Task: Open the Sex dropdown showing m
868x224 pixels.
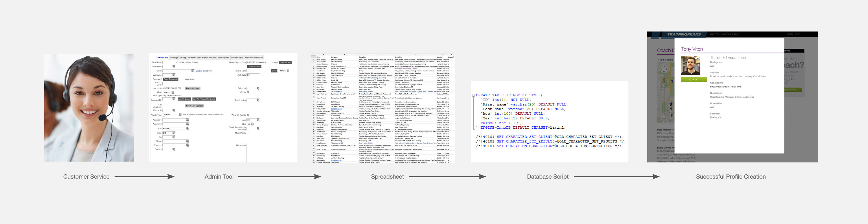Action: [x=250, y=124]
